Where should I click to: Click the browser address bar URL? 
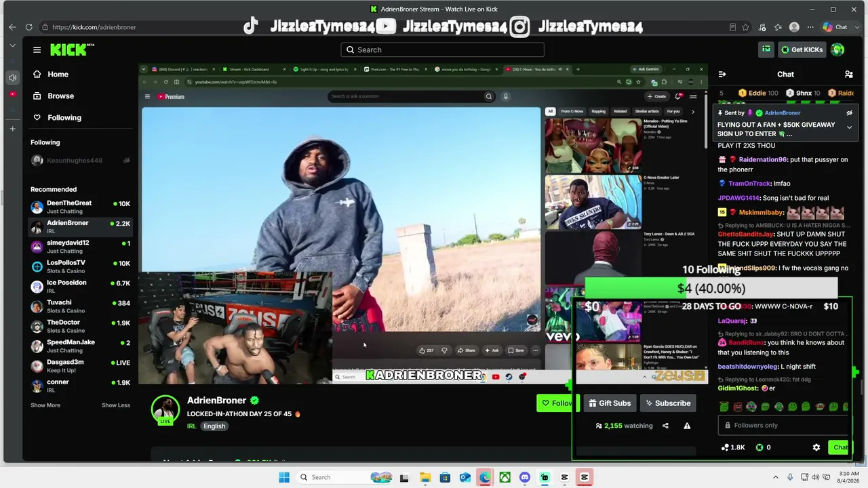coord(94,27)
